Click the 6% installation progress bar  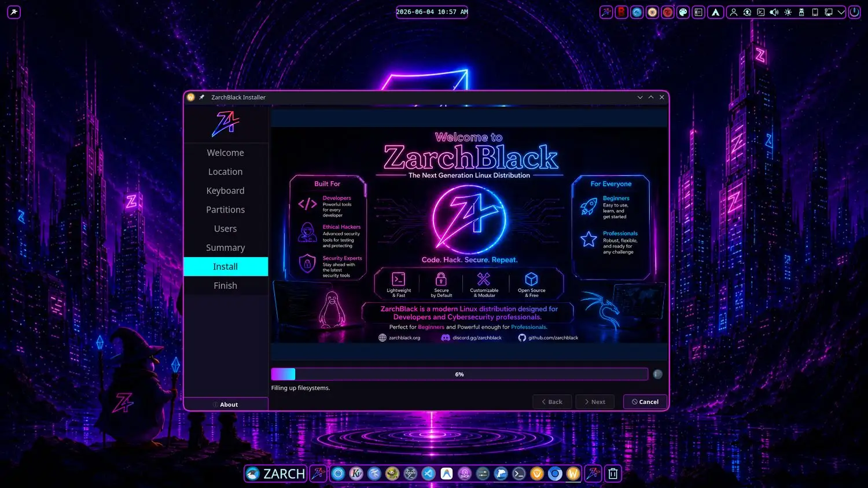[x=459, y=375]
